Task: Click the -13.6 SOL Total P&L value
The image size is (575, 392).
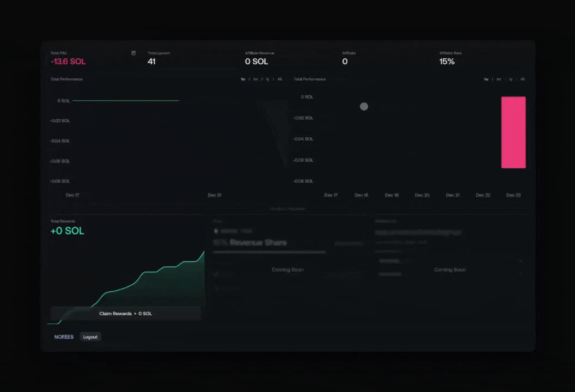Action: 68,62
